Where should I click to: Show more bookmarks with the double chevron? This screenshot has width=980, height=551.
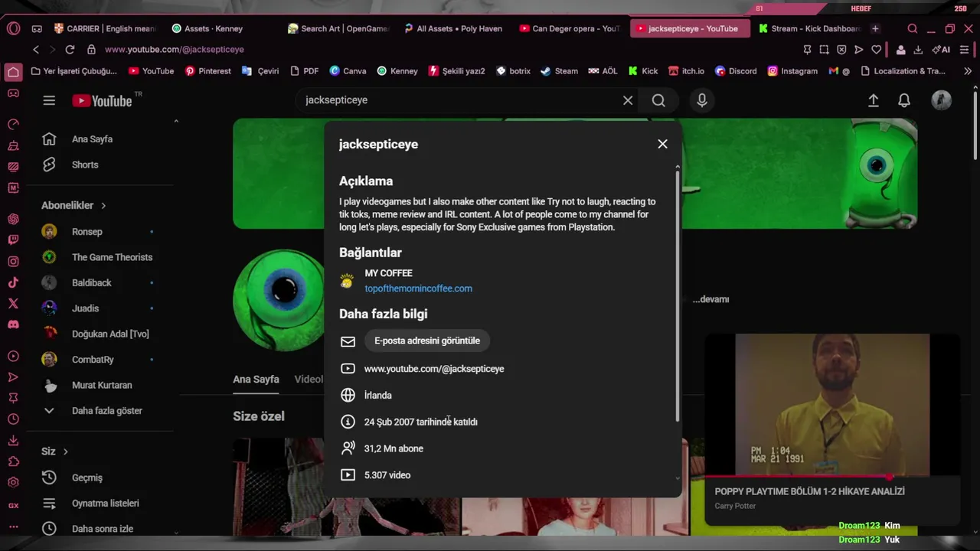click(x=967, y=71)
